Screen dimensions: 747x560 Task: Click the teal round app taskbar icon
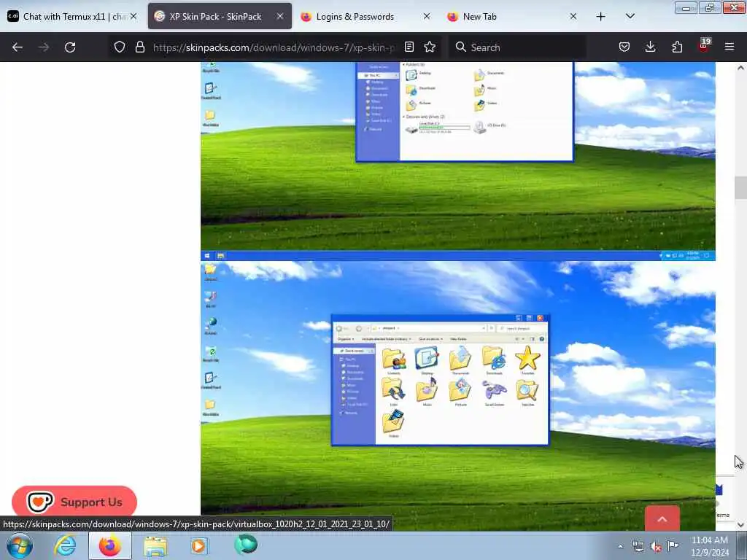pos(245,545)
